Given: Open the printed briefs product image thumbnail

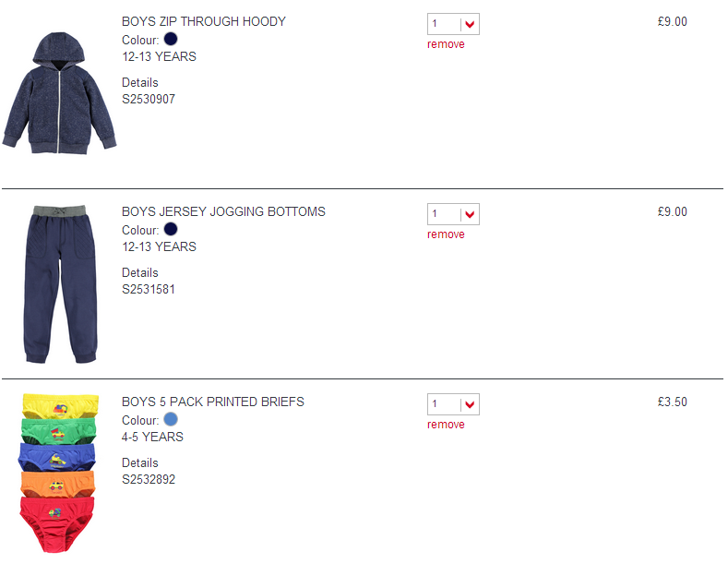Looking at the screenshot, I should coord(58,473).
